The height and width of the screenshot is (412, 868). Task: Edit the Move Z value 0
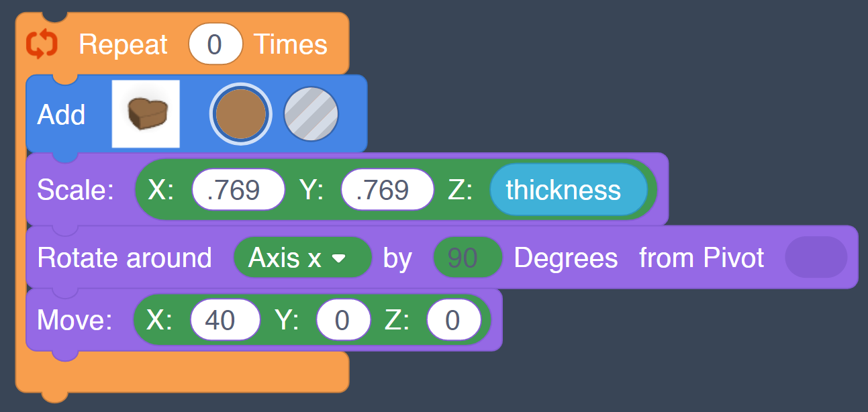(453, 320)
